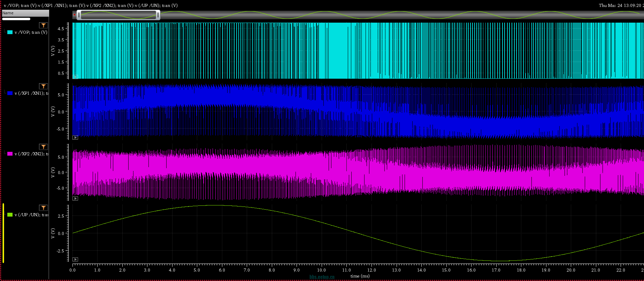Image resolution: width=644 pixels, height=281 pixels.
Task: Expand the arrow button in the XP2/XN2 strip corner
Action: click(x=75, y=198)
